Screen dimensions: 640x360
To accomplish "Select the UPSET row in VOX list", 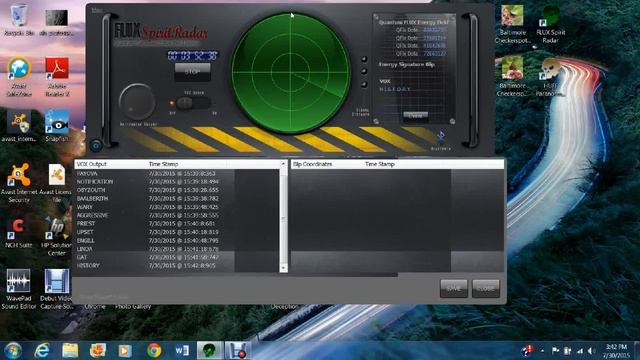I will [155, 232].
